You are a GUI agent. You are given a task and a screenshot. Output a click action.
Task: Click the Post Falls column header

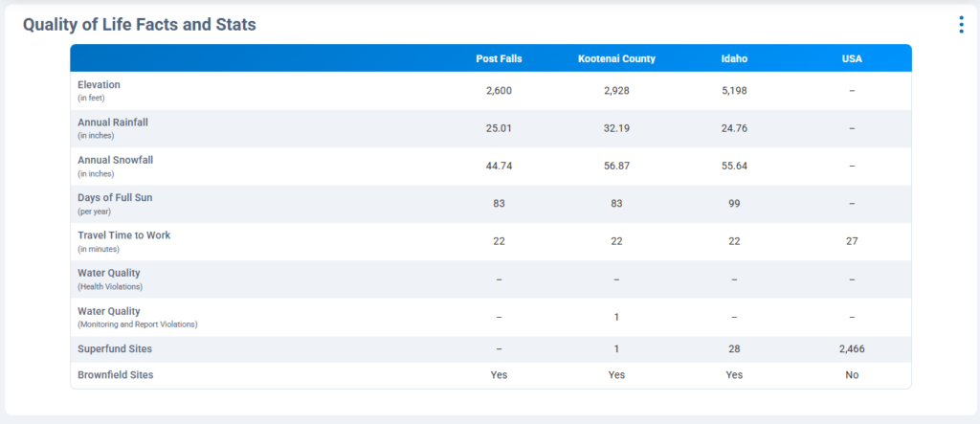point(499,58)
